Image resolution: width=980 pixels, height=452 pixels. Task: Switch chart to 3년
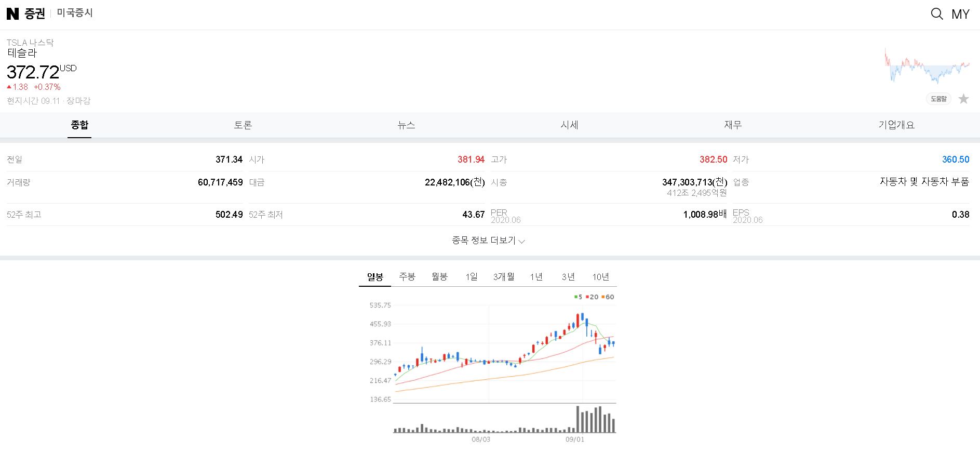tap(568, 277)
